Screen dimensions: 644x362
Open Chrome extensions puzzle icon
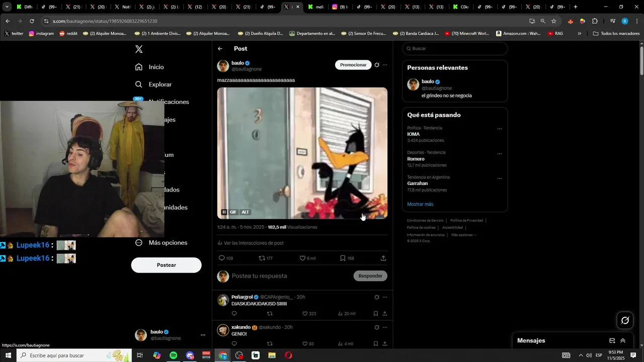pyautogui.click(x=595, y=21)
